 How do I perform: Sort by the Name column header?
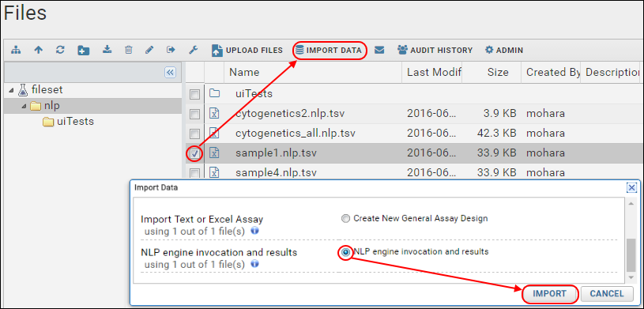point(313,73)
